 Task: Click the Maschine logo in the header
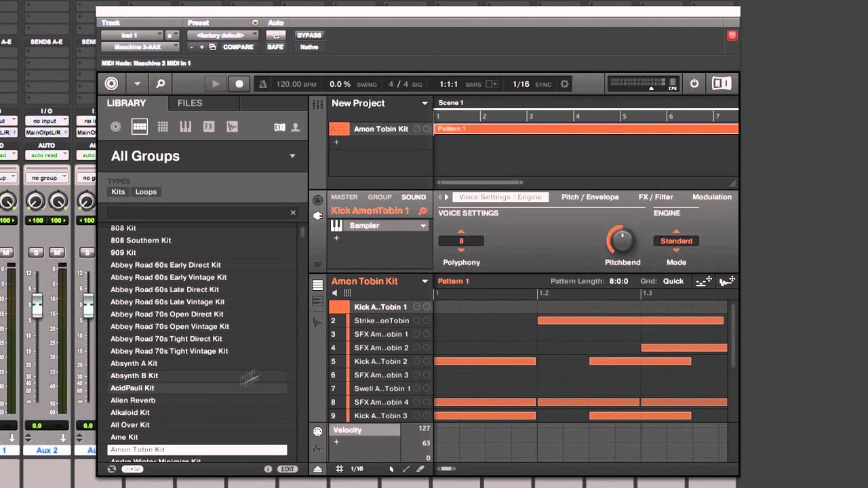tap(111, 84)
